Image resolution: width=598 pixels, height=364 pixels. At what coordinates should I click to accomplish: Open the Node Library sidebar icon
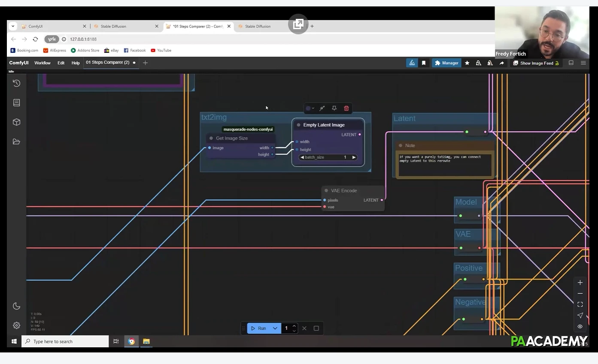point(16,102)
